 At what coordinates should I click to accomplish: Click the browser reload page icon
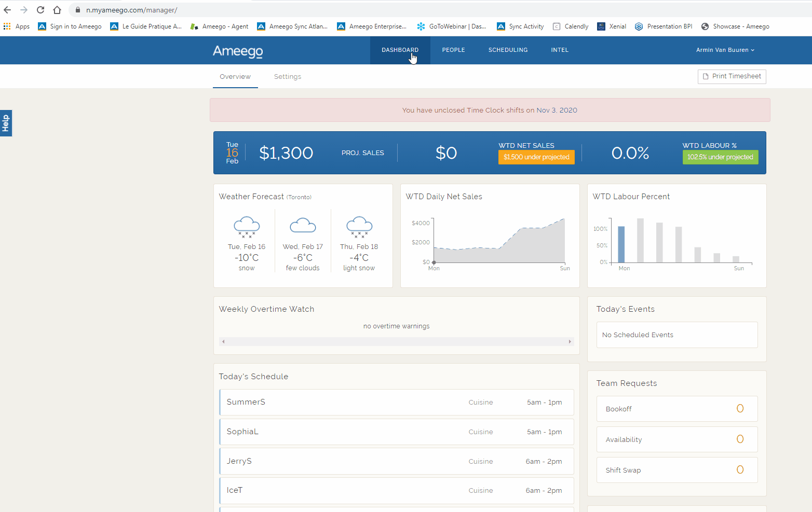pos(40,10)
